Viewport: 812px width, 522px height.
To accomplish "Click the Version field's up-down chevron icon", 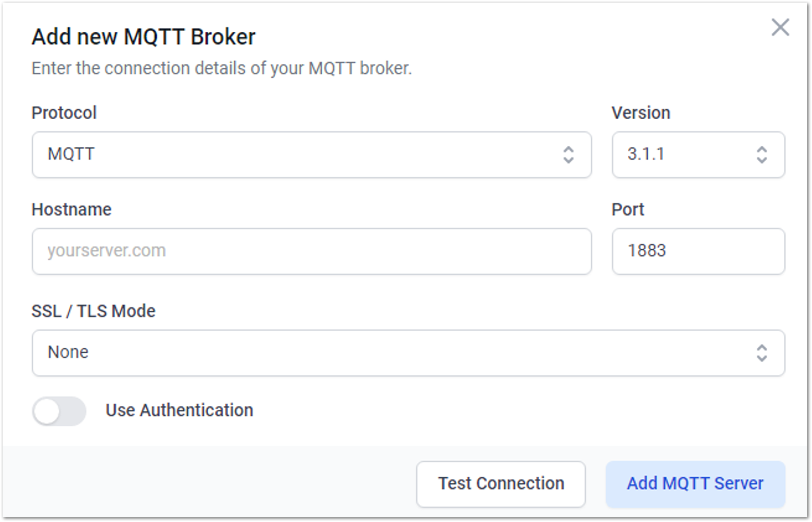I will (762, 155).
